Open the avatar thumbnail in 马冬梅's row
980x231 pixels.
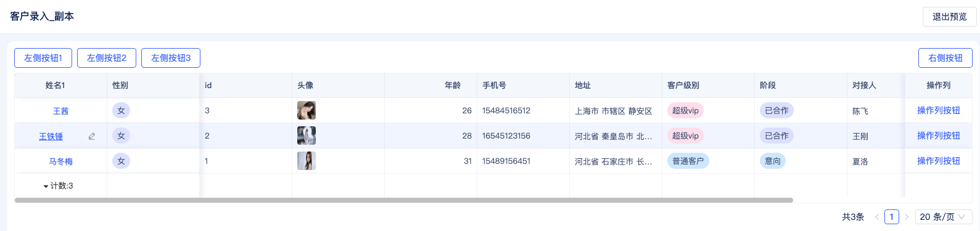click(x=307, y=161)
